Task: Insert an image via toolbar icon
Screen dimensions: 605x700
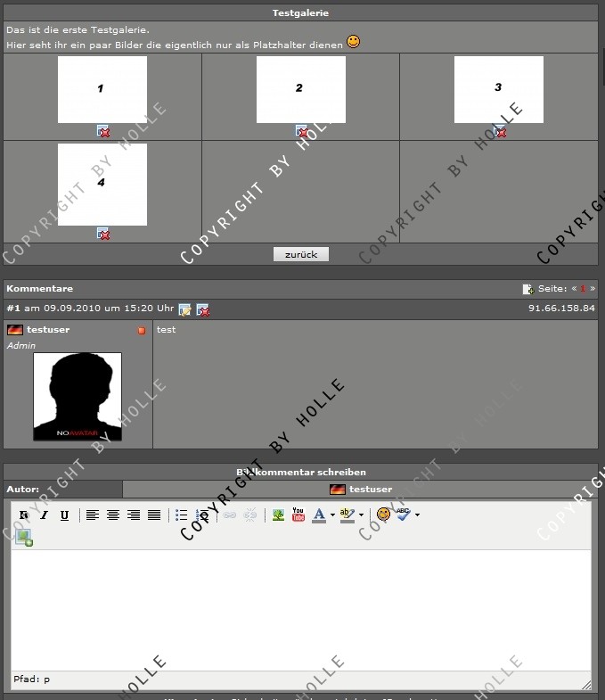Action: 279,515
